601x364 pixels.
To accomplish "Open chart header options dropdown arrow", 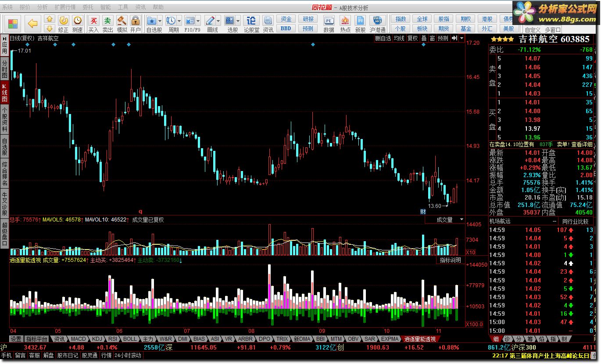I will [461, 38].
